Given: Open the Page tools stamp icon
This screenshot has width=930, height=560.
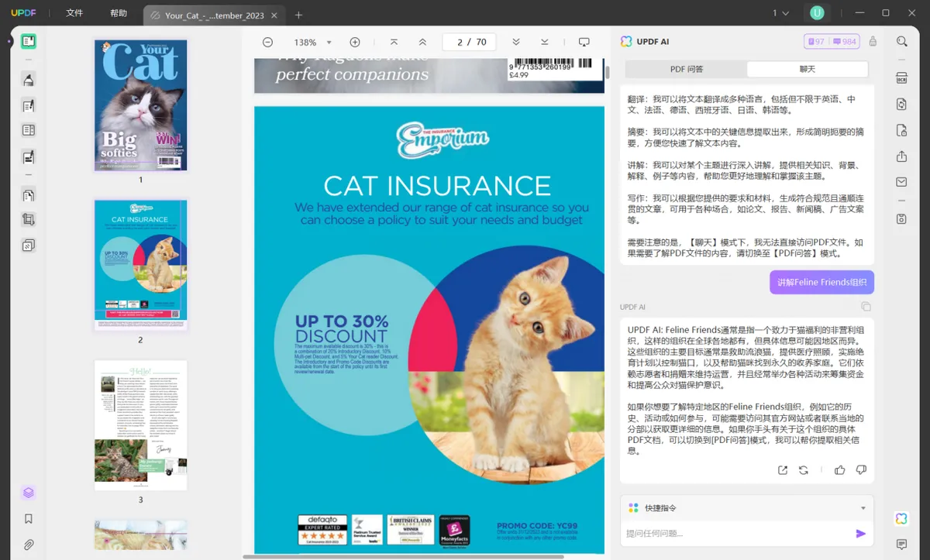Looking at the screenshot, I should [x=29, y=246].
